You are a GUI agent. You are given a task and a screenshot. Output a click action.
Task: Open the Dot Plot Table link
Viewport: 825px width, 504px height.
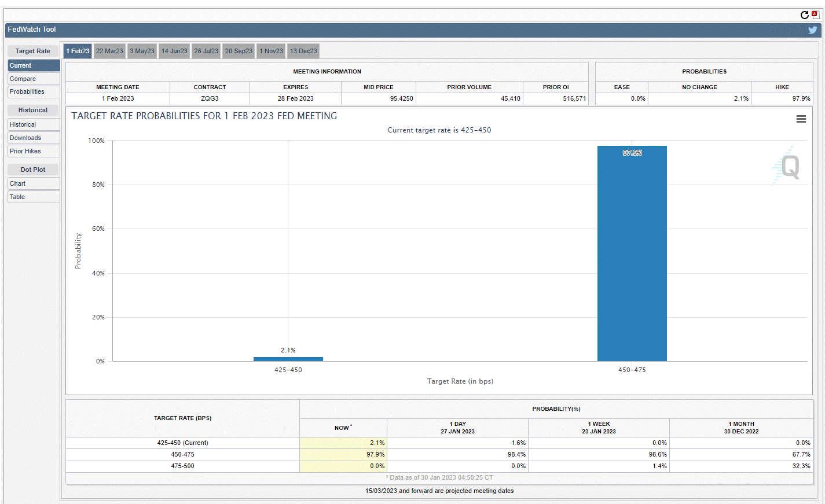34,197
